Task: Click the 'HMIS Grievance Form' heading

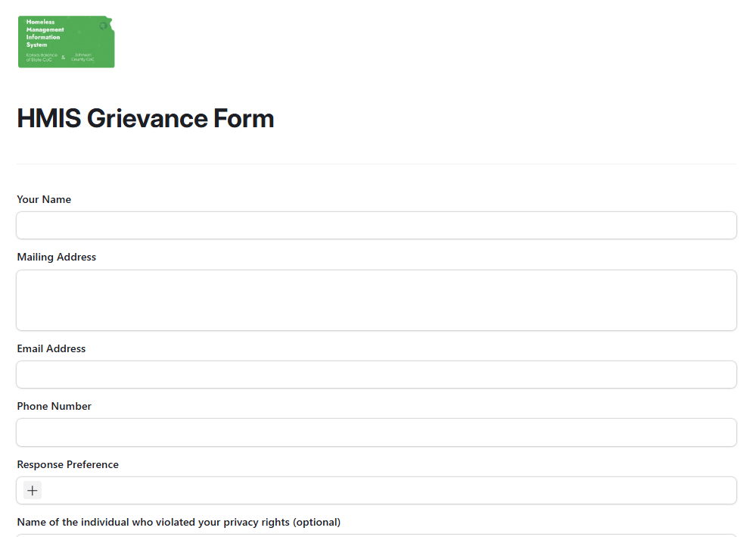Action: click(x=145, y=119)
